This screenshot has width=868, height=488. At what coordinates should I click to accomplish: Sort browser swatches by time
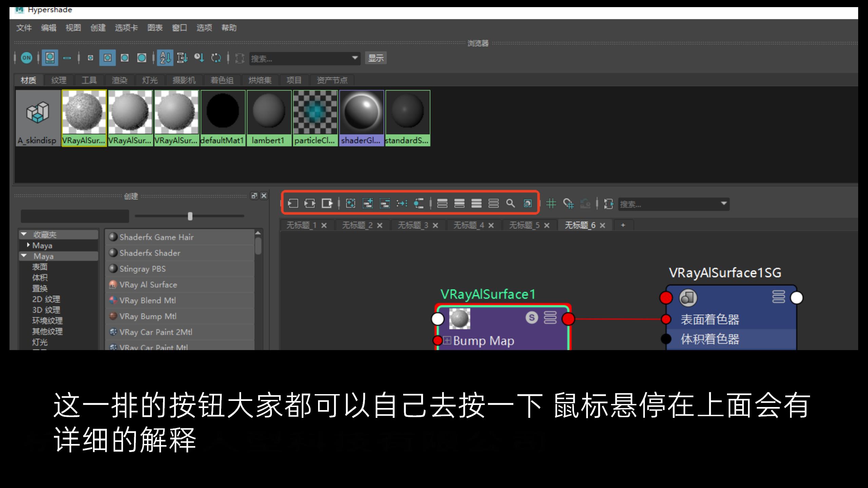click(199, 58)
